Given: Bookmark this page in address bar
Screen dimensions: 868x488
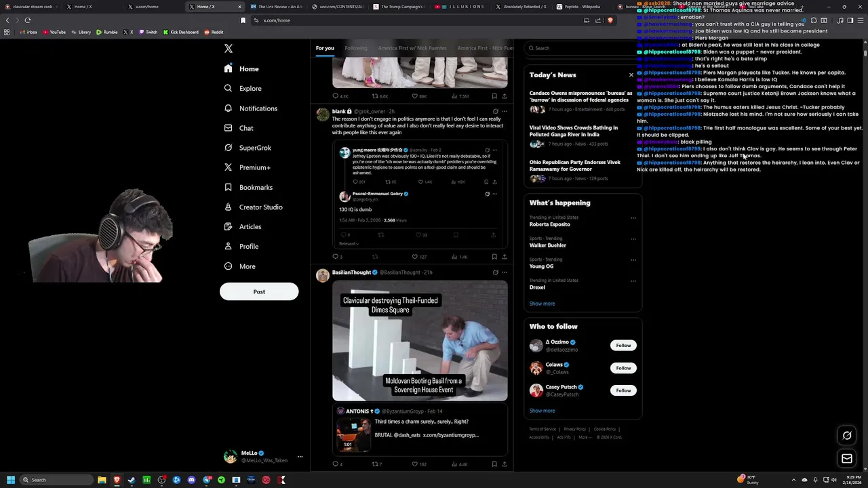Looking at the screenshot, I should click(x=243, y=20).
